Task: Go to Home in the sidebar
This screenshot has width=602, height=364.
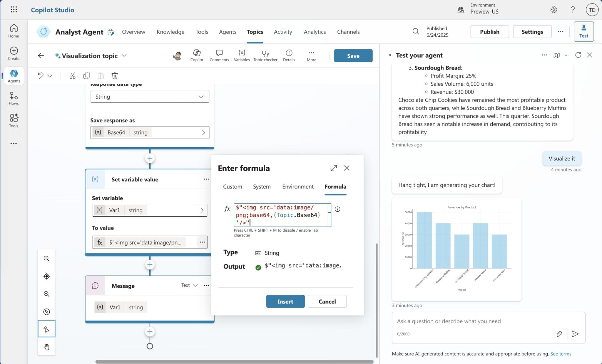Action: click(x=14, y=31)
